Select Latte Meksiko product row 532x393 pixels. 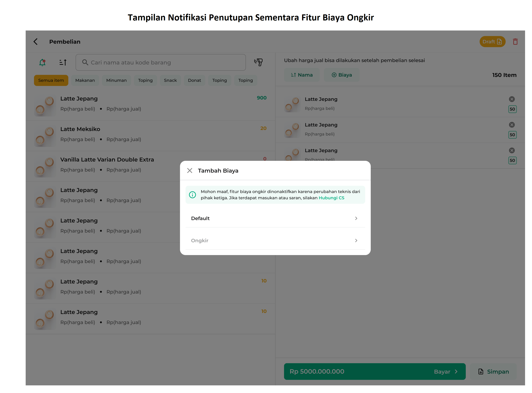[x=151, y=136]
